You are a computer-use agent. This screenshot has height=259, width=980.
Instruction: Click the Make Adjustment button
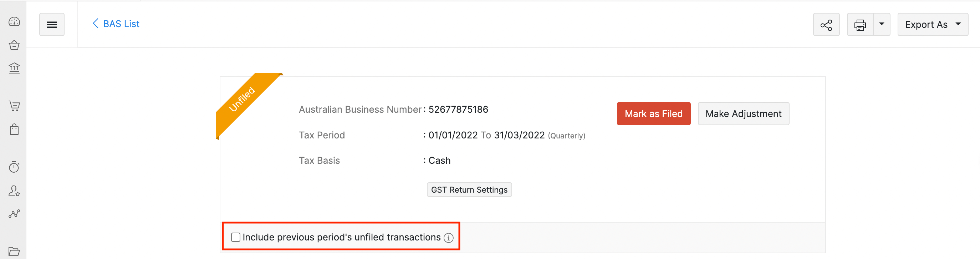743,114
